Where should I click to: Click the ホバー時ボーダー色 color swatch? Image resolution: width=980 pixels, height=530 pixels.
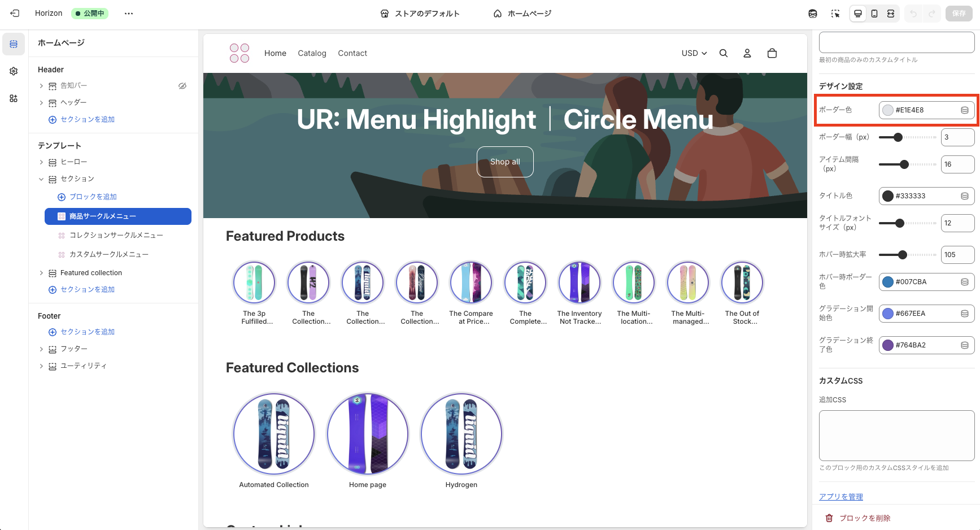click(x=888, y=282)
